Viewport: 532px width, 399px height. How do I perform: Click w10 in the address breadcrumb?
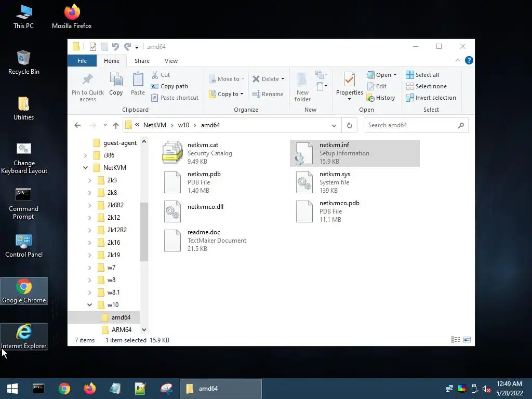(183, 125)
